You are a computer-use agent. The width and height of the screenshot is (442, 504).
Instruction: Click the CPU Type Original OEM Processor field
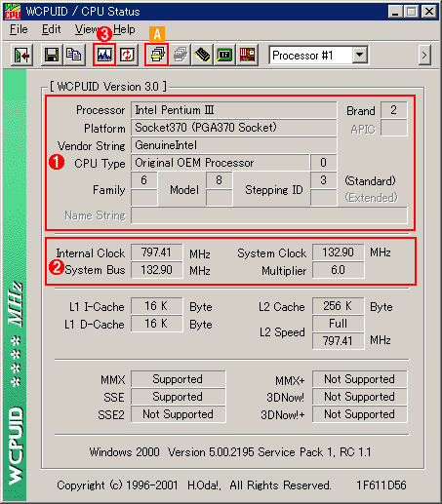tap(221, 163)
